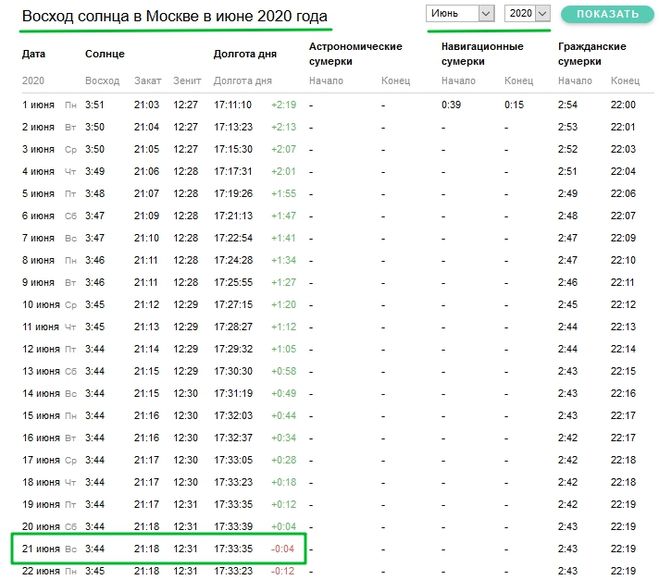Screen dimensions: 659x580
Task: Click the 15 июня date cell
Action: click(41, 415)
